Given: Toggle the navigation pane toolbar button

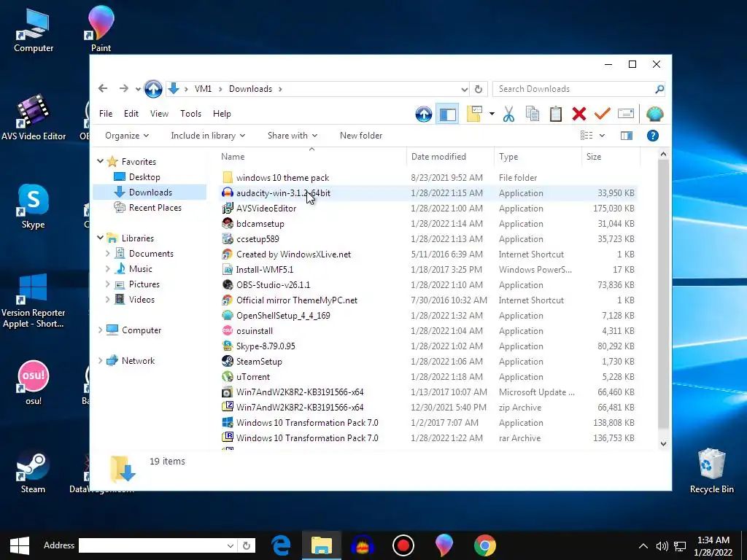Looking at the screenshot, I should pos(447,114).
